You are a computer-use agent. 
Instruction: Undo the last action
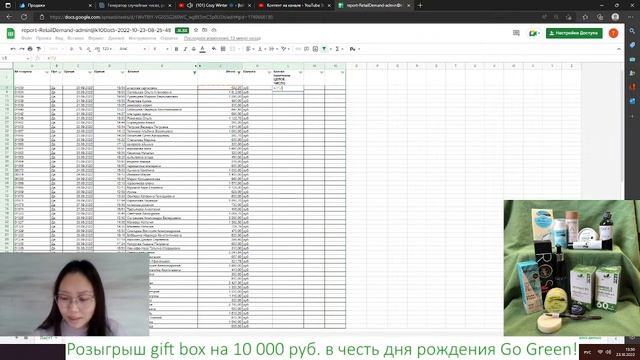point(13,49)
